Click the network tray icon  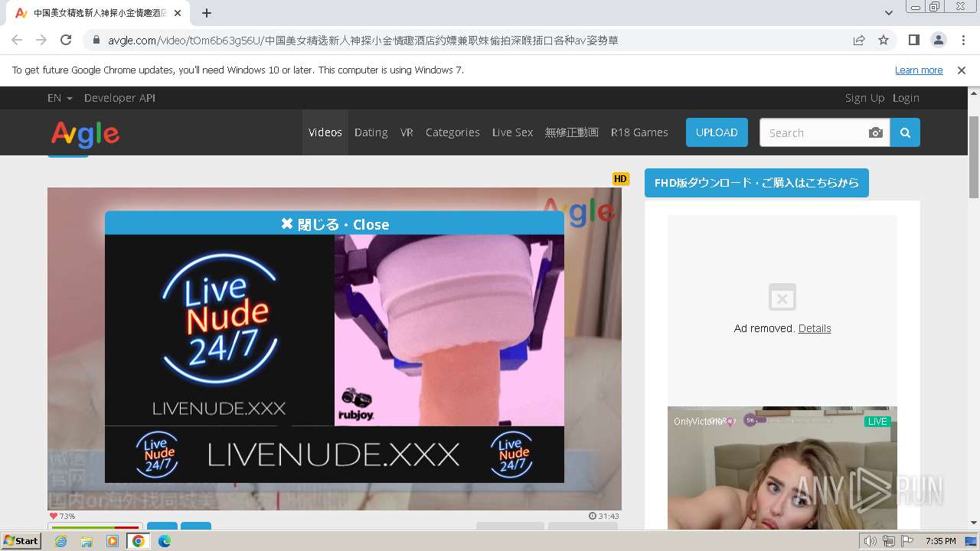pos(889,541)
